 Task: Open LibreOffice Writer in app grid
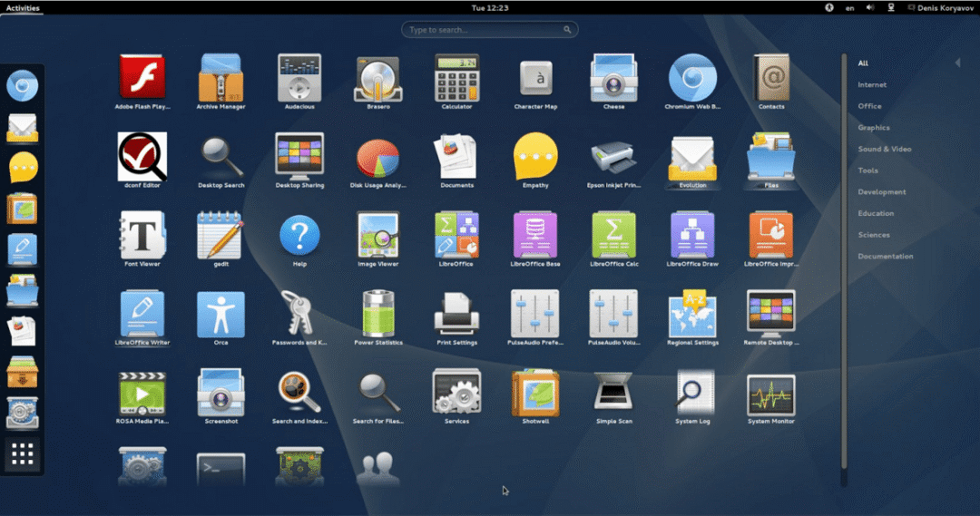click(142, 318)
